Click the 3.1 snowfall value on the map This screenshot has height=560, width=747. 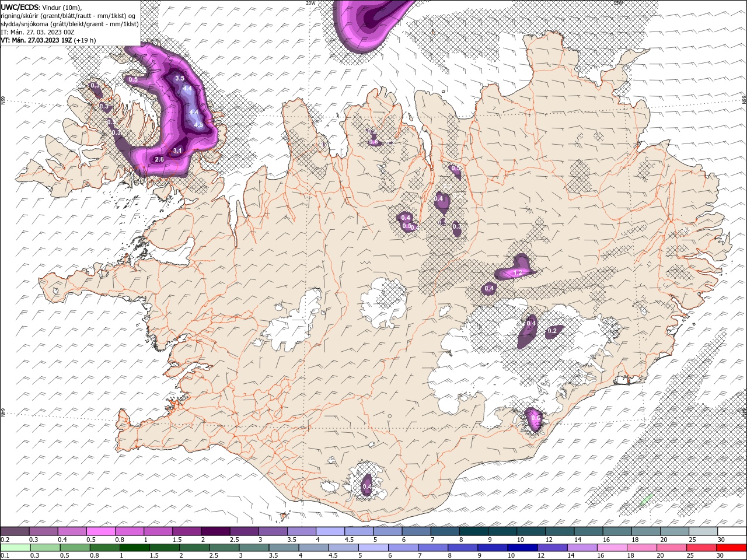click(178, 150)
